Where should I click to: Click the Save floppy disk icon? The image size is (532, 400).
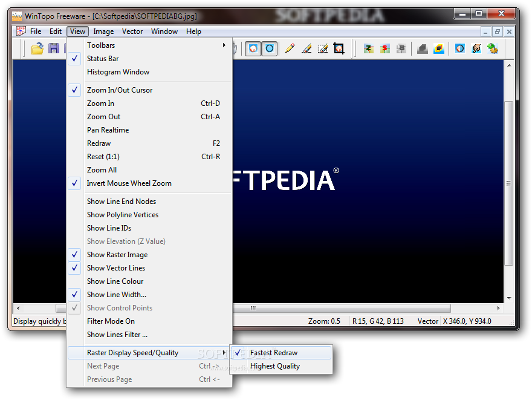pos(54,48)
